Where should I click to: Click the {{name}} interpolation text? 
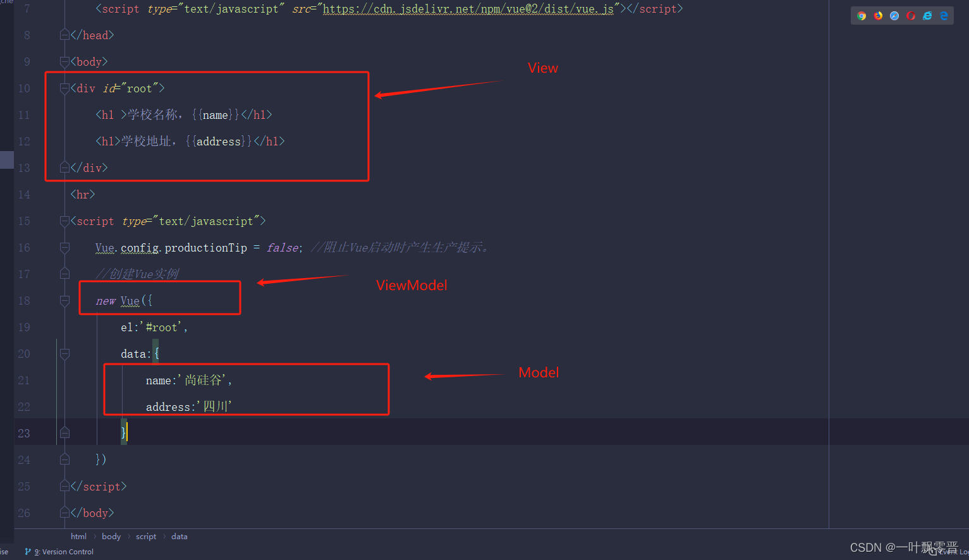(x=216, y=115)
